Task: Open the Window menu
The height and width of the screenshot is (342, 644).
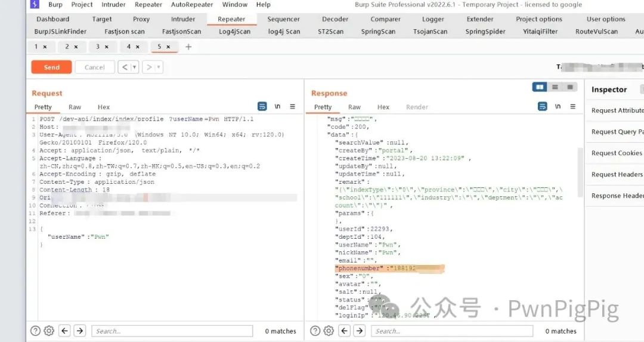Action: tap(235, 5)
